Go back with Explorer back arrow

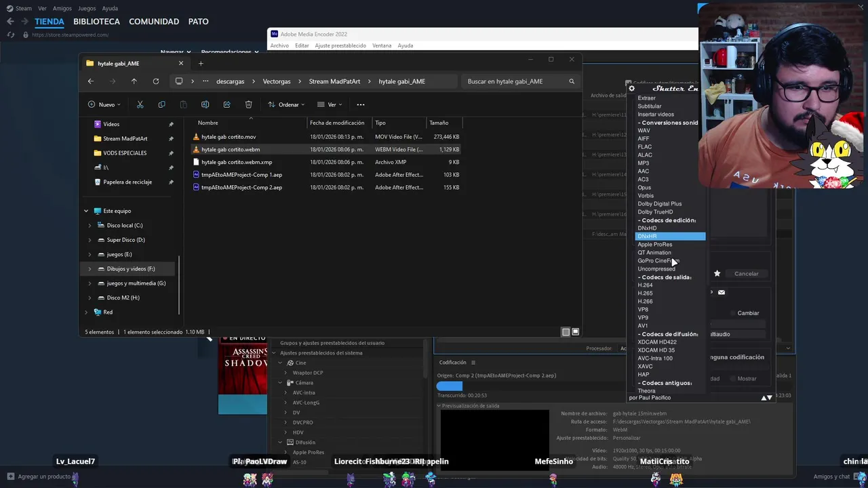[x=90, y=81]
